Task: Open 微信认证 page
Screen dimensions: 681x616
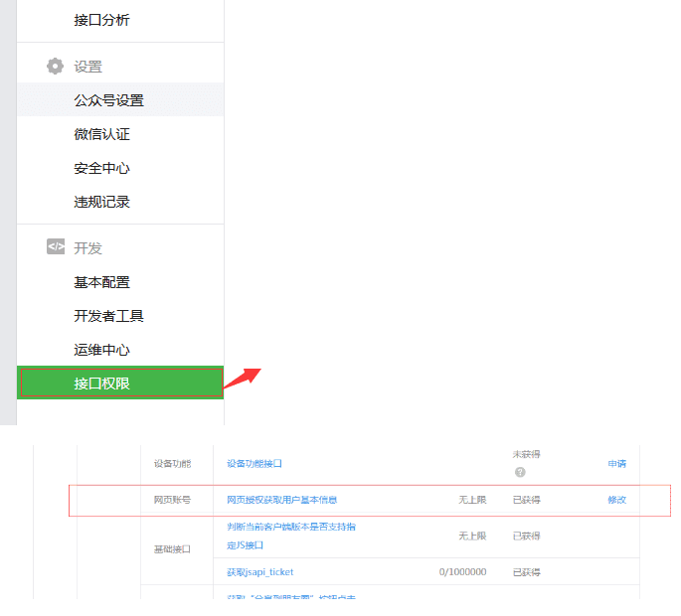Action: 101,134
